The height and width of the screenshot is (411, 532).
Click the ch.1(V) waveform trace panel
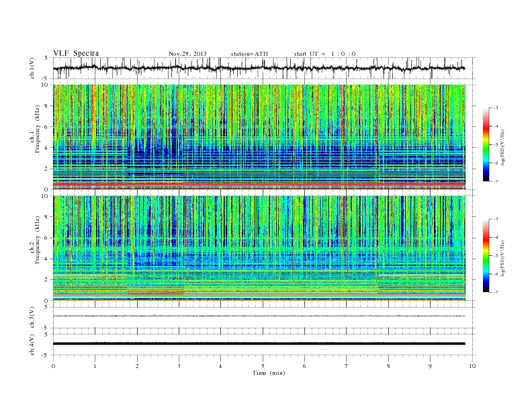pos(264,68)
